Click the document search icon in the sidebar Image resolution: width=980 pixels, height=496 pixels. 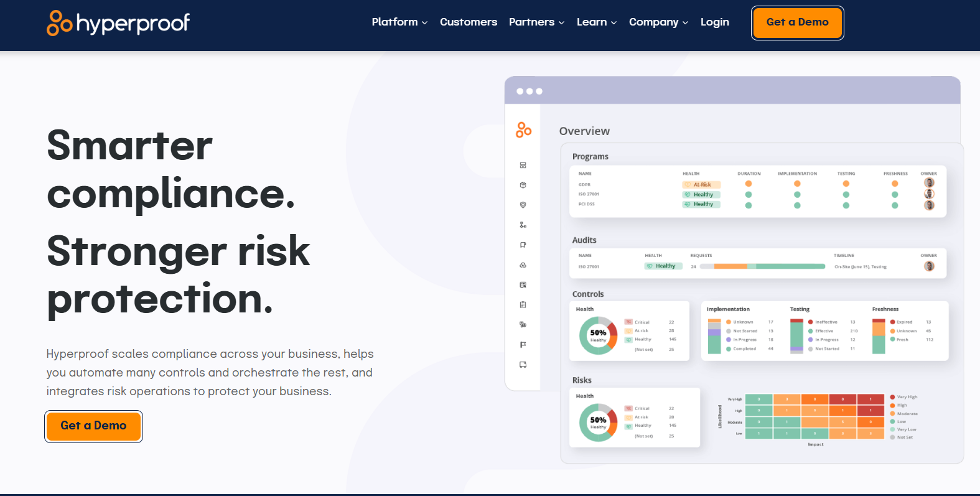(523, 284)
